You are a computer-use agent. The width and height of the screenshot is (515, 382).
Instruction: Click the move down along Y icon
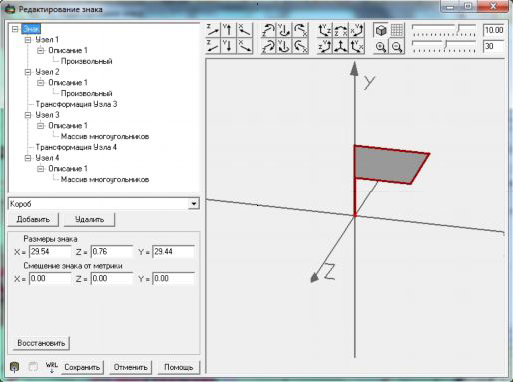click(x=229, y=46)
